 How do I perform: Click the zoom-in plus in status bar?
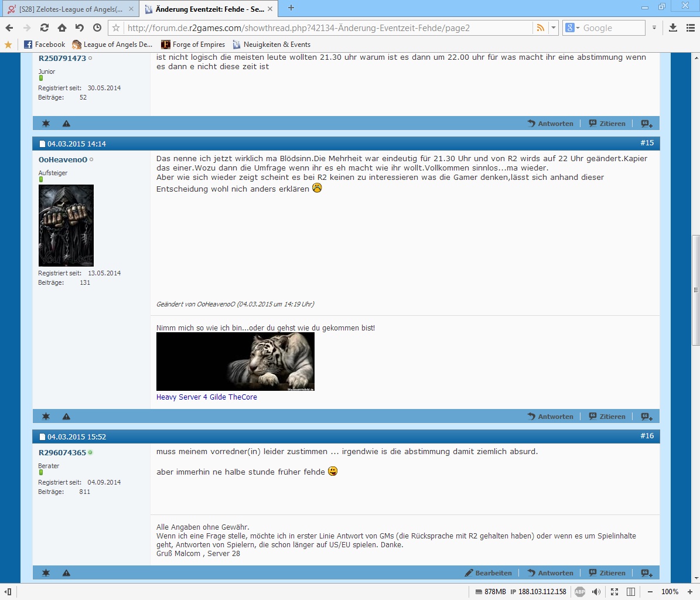(689, 592)
